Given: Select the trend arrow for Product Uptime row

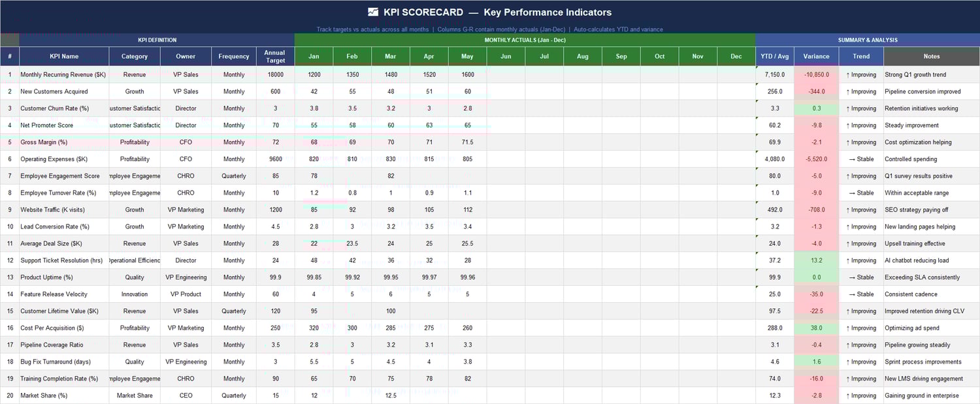Looking at the screenshot, I should pos(861,277).
